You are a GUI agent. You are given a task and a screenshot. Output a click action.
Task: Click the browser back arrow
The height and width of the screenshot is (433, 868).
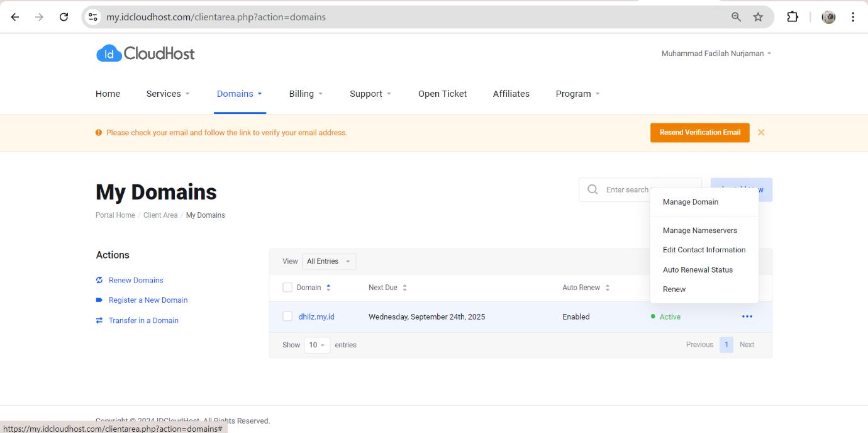15,17
